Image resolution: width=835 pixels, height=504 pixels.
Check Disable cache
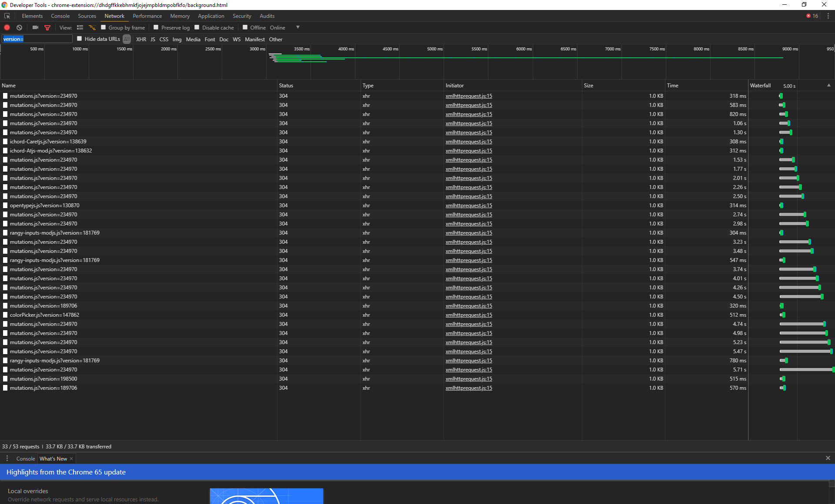click(x=197, y=27)
